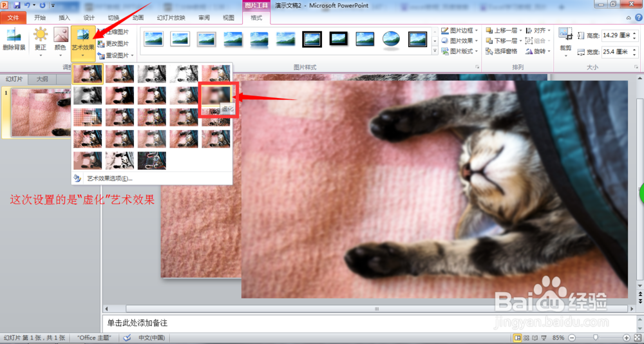Click the language indicator 中文(中国)
Viewport: 644px width, 344px height.
(x=151, y=338)
